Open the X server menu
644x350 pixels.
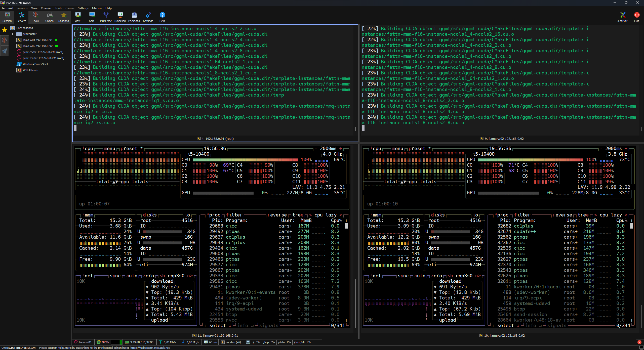tap(46, 8)
